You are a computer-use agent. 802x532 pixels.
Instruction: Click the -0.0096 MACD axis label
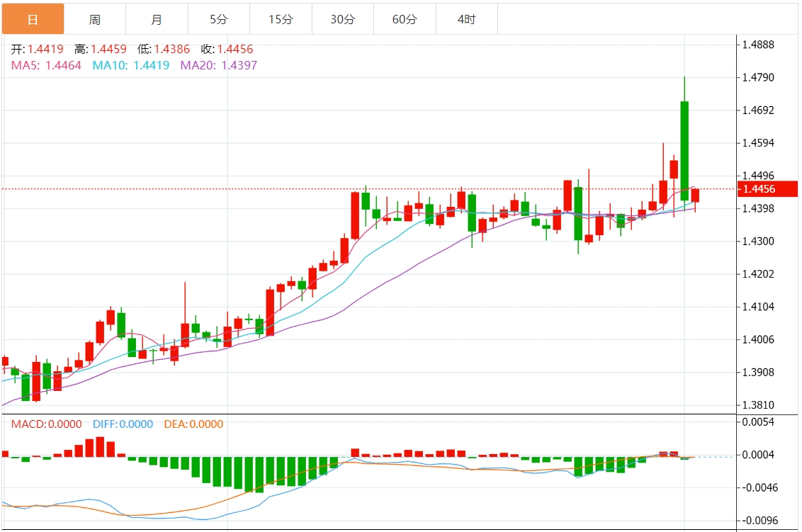coord(760,520)
